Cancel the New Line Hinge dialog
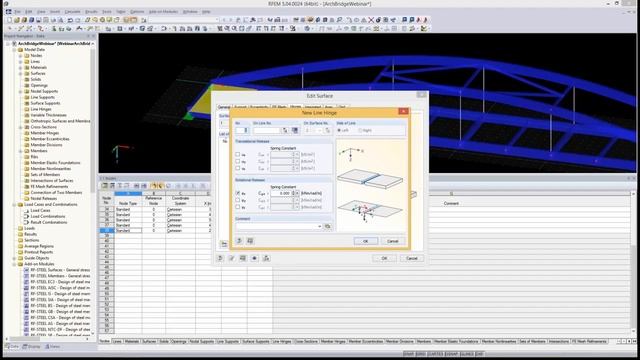 (393, 241)
